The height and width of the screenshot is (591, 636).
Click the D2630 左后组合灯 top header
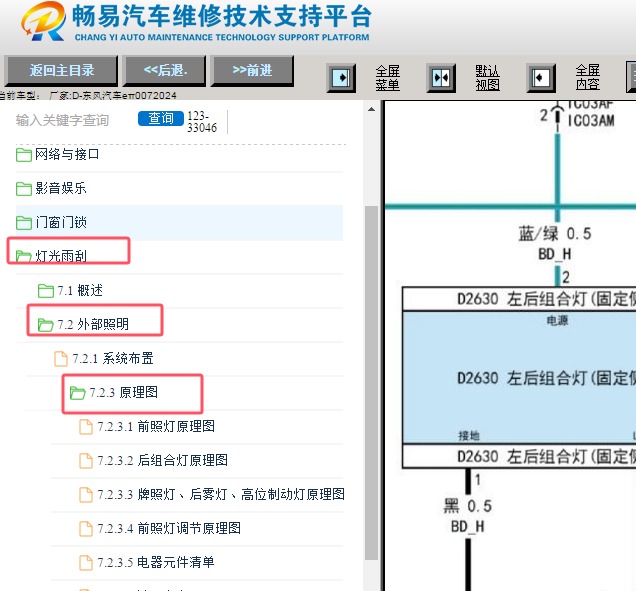click(519, 299)
